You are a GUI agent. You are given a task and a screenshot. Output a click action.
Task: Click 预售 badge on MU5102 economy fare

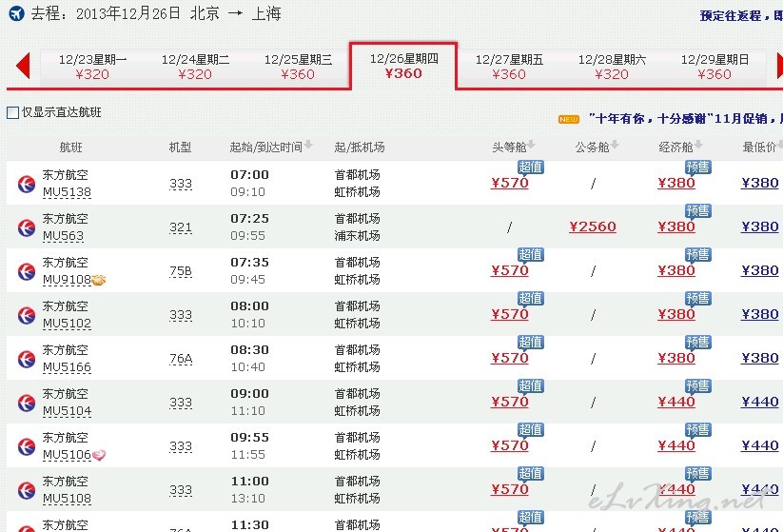(698, 298)
